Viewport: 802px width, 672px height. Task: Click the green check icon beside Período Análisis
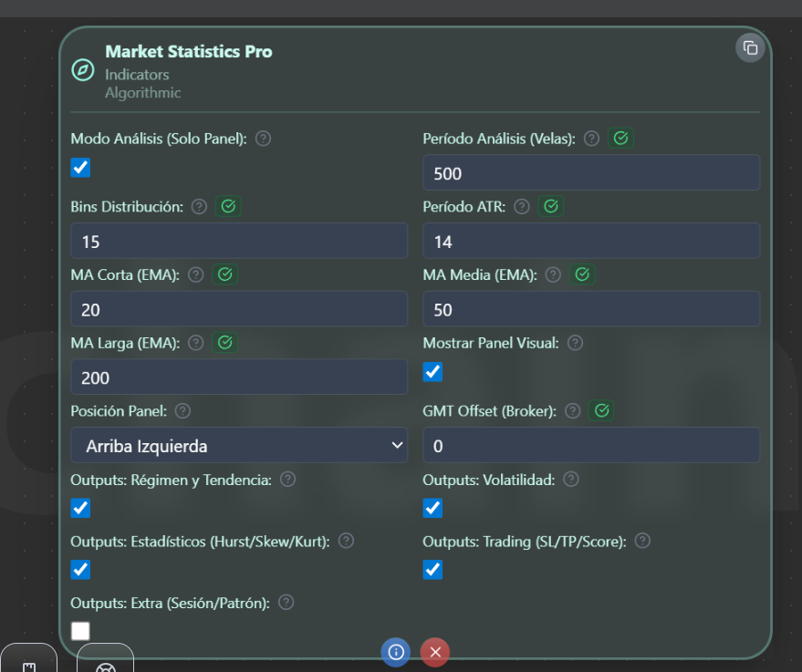[621, 139]
